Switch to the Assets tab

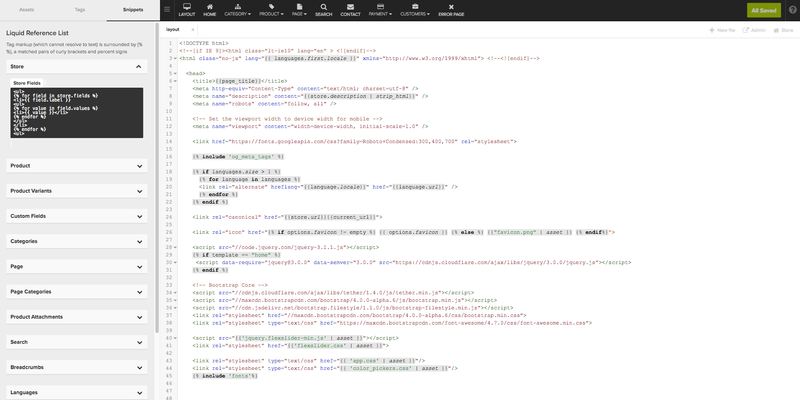[x=27, y=10]
